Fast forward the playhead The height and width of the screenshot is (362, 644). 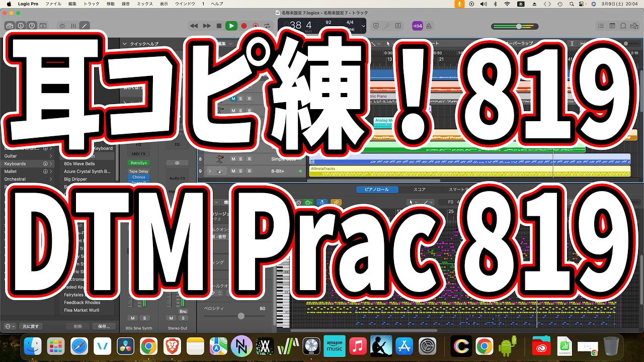tap(207, 26)
